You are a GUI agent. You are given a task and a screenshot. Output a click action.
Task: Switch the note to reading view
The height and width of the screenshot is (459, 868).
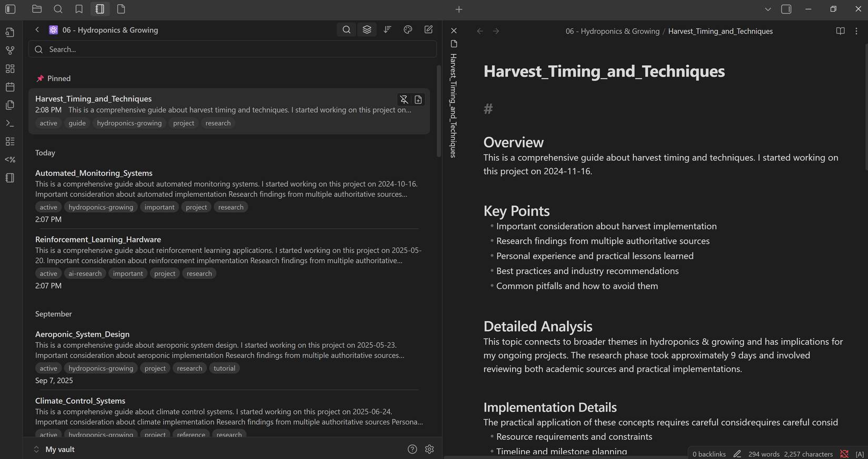click(x=840, y=31)
